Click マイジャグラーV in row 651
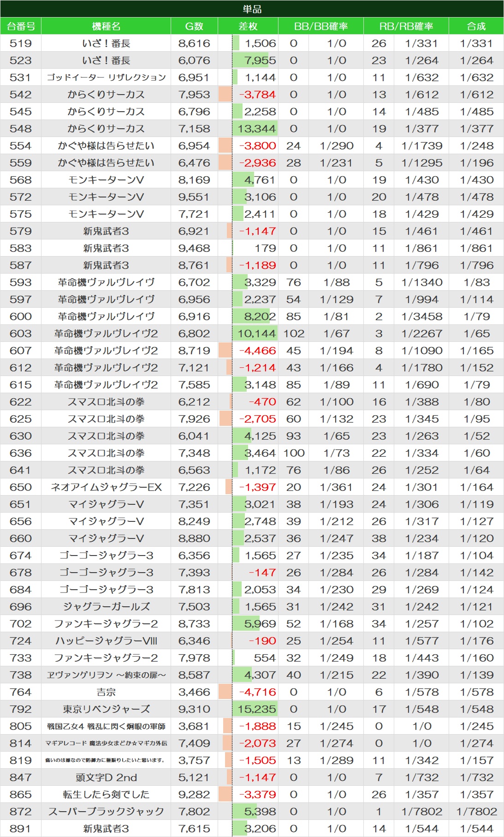 [106, 504]
